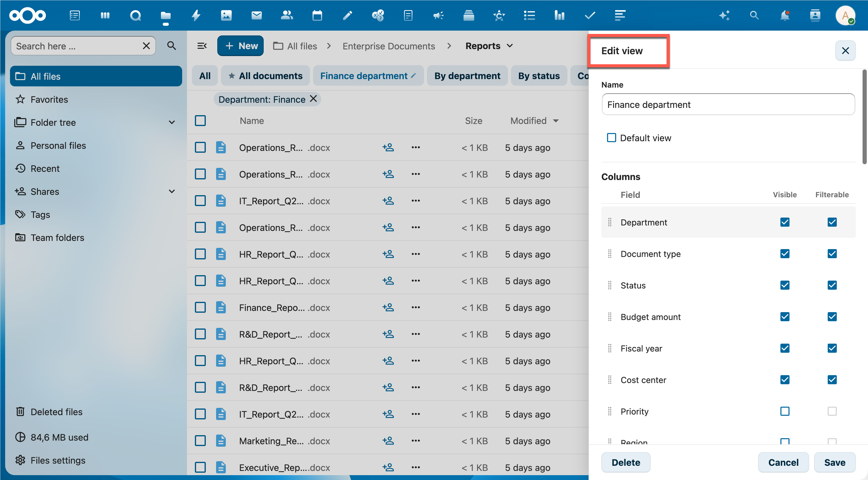Select the Finance_Repo file row checkbox

[x=200, y=307]
